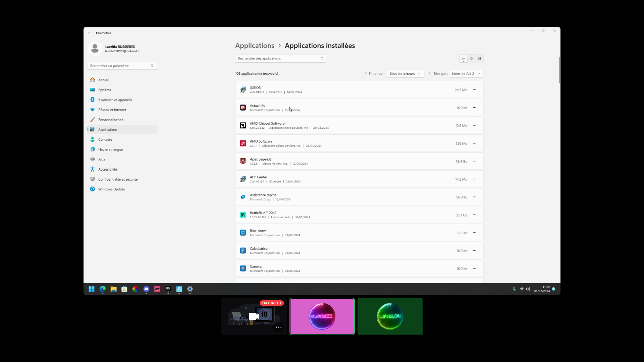The height and width of the screenshot is (362, 644).
Task: Click the APP Center app icon
Action: tap(243, 179)
